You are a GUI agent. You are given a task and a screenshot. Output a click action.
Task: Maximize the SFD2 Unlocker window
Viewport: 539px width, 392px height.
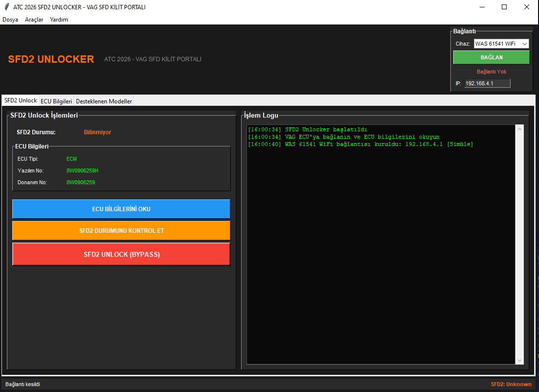coord(504,7)
